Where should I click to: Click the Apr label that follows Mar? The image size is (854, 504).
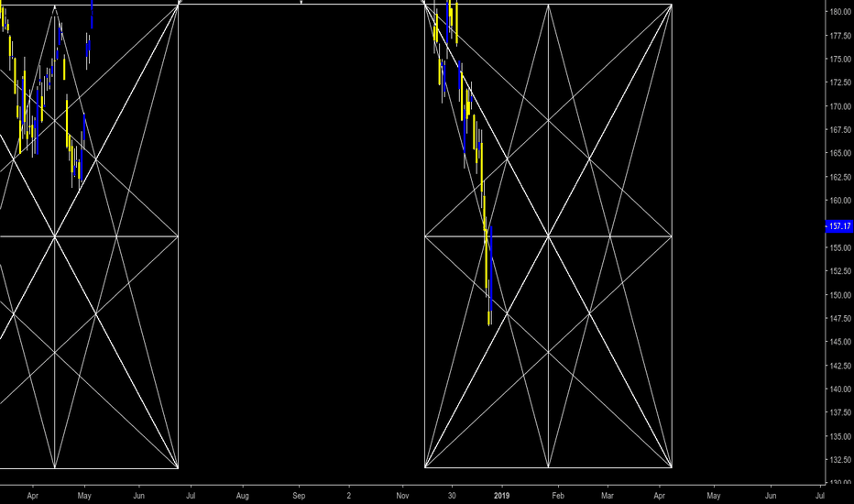659,496
